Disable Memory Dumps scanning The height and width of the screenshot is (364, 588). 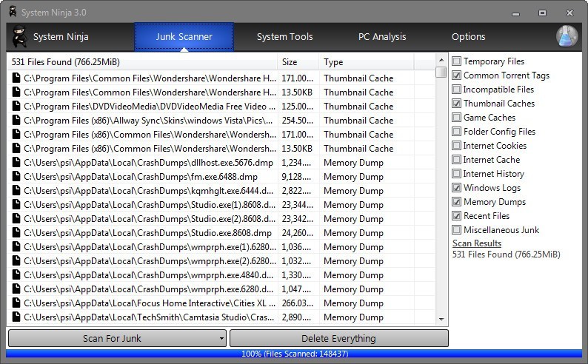coord(456,201)
